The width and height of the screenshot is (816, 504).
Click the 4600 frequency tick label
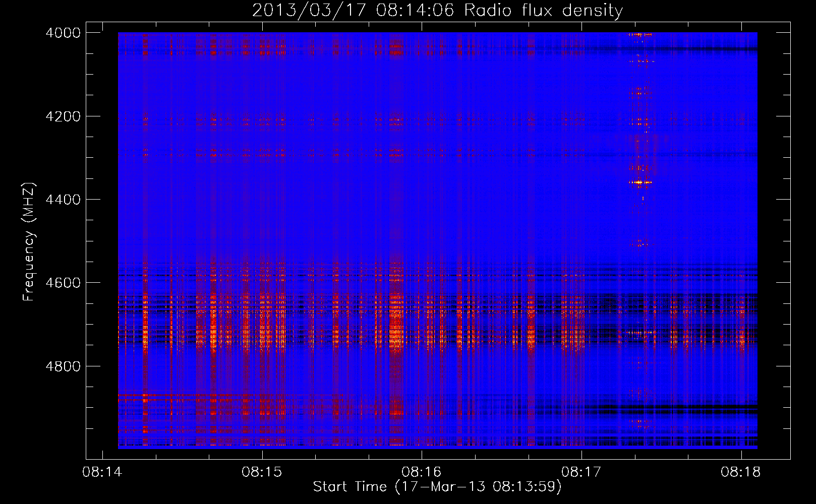pos(63,283)
